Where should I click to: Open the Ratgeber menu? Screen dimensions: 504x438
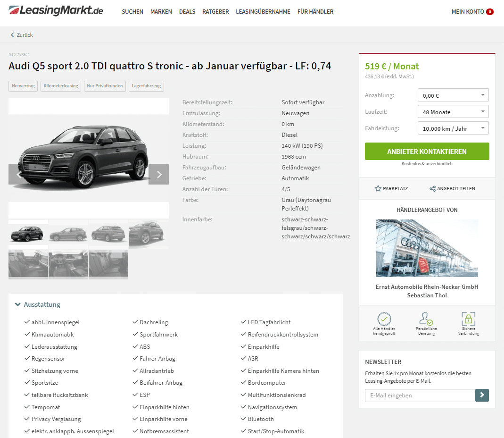click(x=215, y=12)
